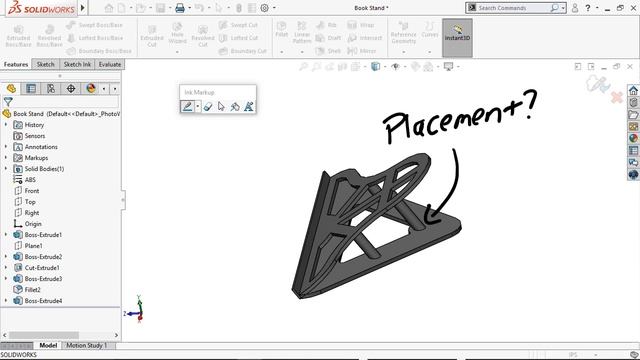Open the pen options dropdown in Ink Markup
The height and width of the screenshot is (360, 640).
(x=198, y=107)
